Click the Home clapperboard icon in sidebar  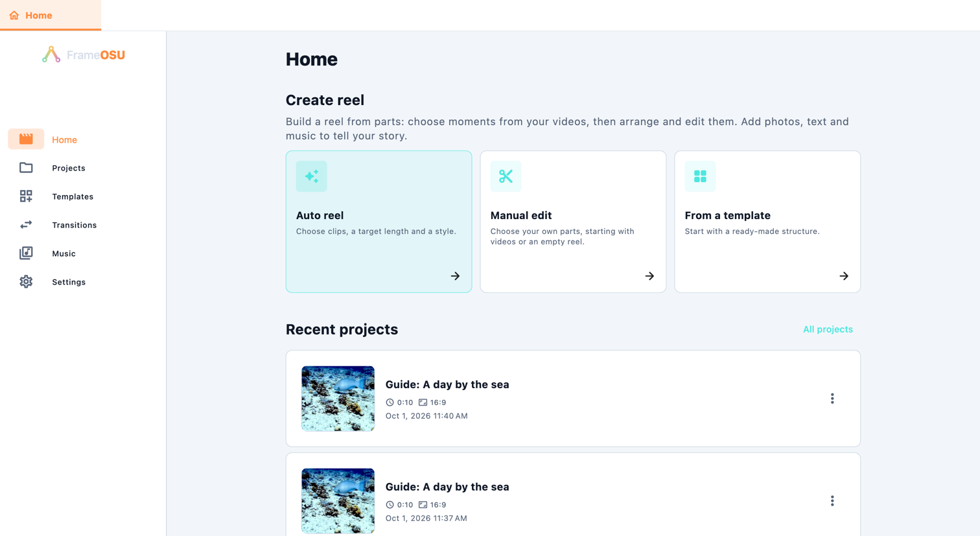pyautogui.click(x=26, y=139)
